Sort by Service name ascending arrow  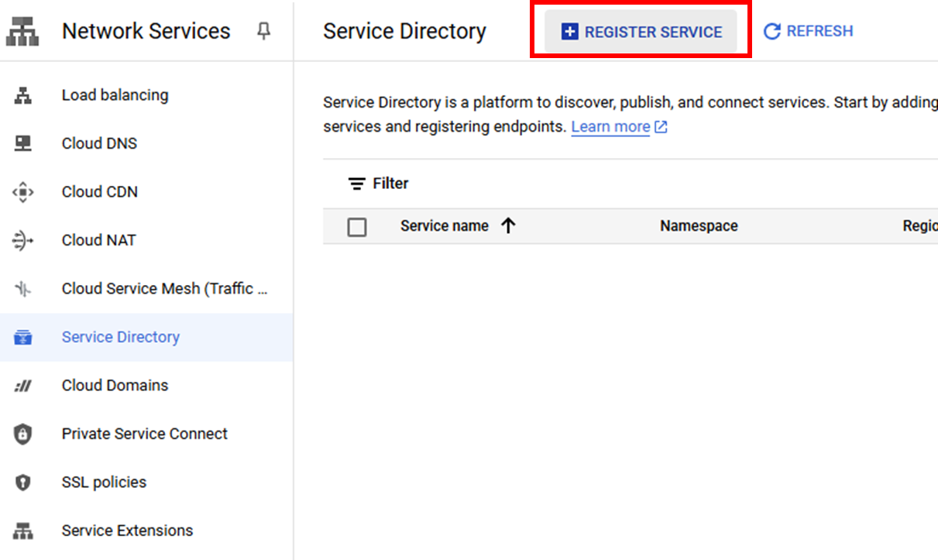point(508,226)
